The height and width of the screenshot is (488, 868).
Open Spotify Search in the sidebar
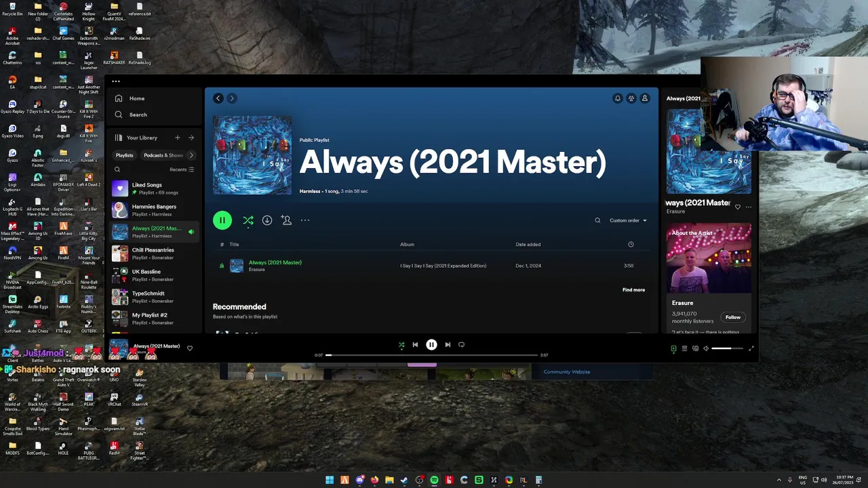point(132,115)
